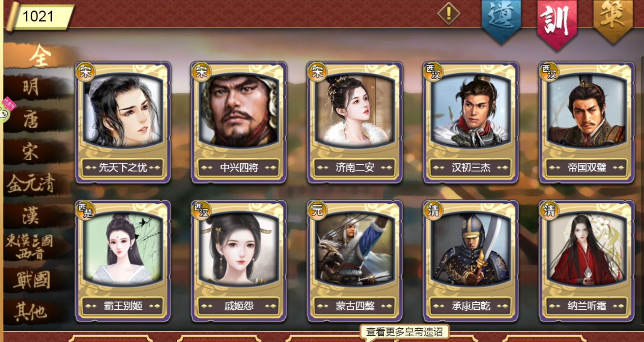This screenshot has width=644, height=342.
Task: Click the 宋 dynasty badge on 先天下之忧 card
Action: (x=86, y=72)
